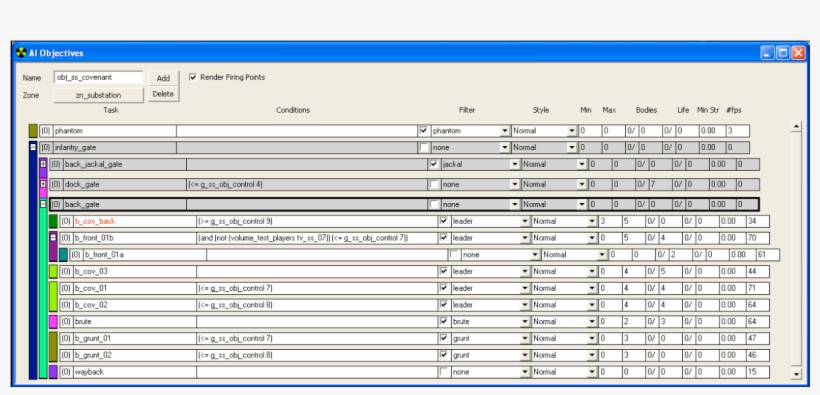The width and height of the screenshot is (820, 395).
Task: Click the zn_substation zone button
Action: click(98, 95)
